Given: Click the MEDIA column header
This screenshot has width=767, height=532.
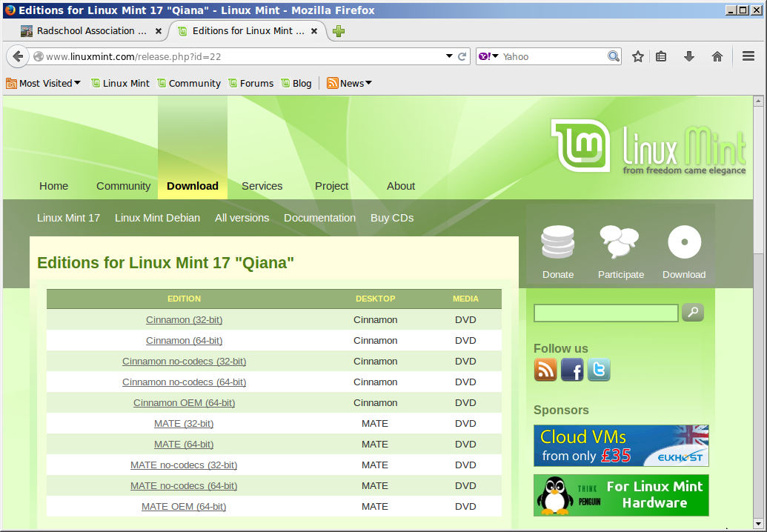Looking at the screenshot, I should pyautogui.click(x=465, y=299).
